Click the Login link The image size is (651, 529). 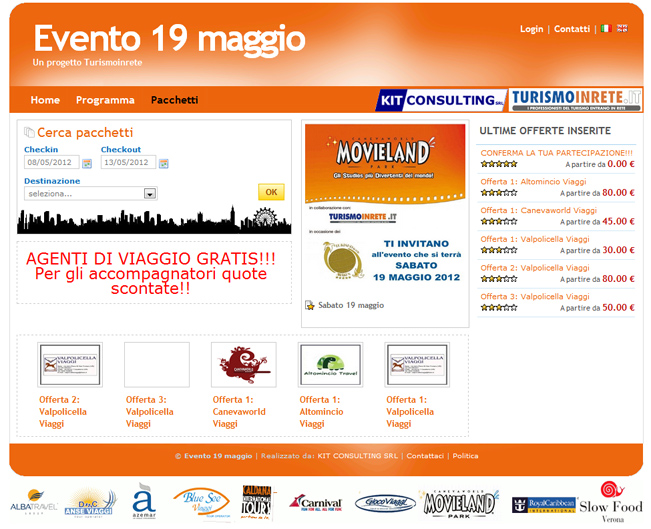531,29
